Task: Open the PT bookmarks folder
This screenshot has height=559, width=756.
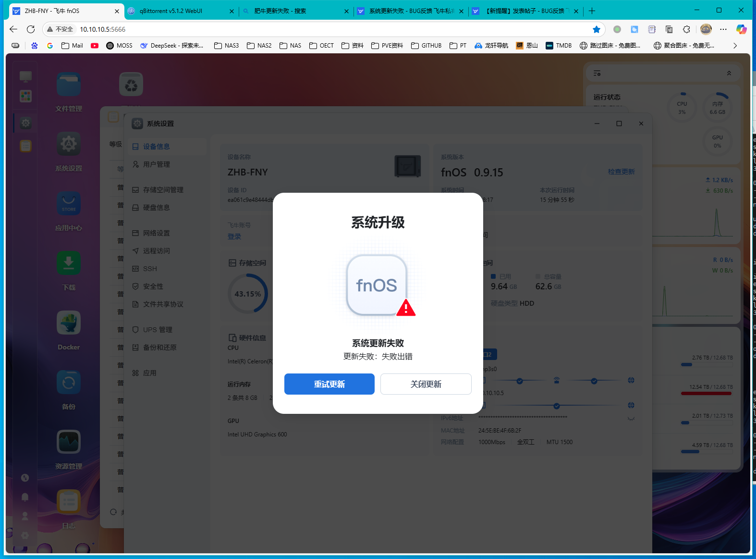Action: tap(458, 46)
